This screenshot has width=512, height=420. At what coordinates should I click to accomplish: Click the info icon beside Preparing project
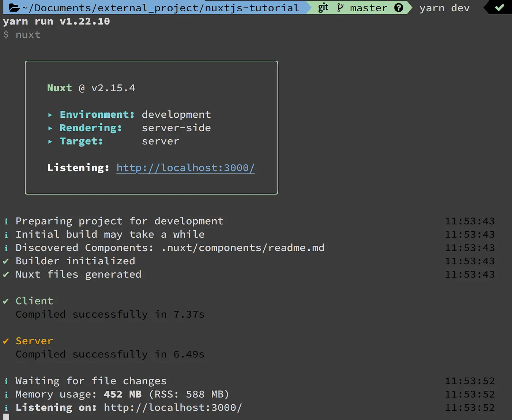pyautogui.click(x=6, y=222)
